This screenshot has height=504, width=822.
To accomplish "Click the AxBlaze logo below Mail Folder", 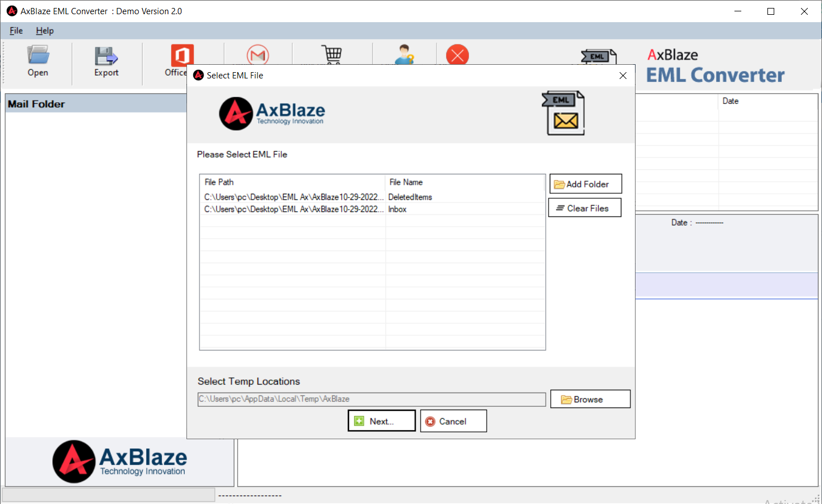I will pyautogui.click(x=120, y=461).
